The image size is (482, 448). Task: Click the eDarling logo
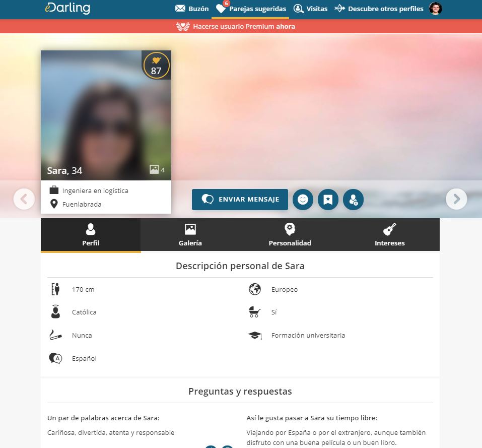pos(67,8)
